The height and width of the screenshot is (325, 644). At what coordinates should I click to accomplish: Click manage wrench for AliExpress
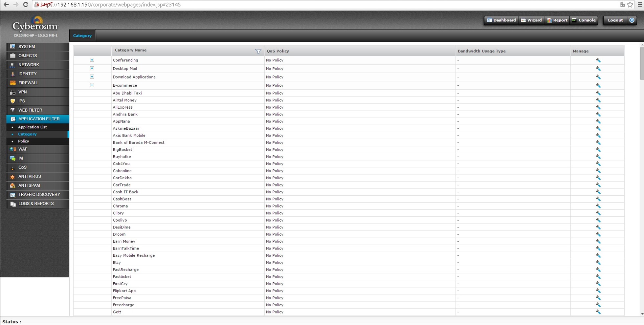(x=598, y=107)
